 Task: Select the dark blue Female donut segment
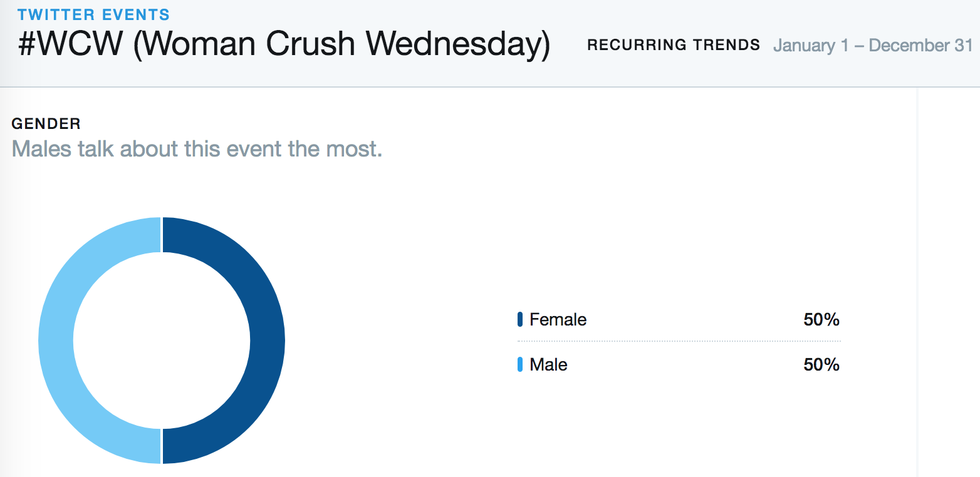[268, 341]
